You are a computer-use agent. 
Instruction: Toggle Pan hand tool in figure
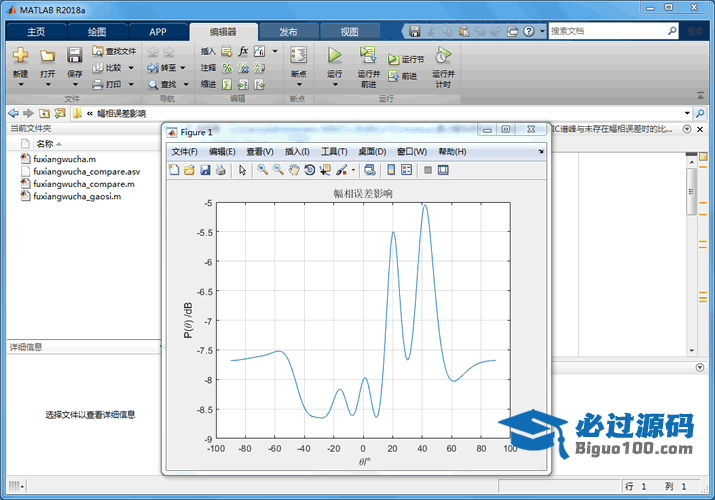coord(294,170)
